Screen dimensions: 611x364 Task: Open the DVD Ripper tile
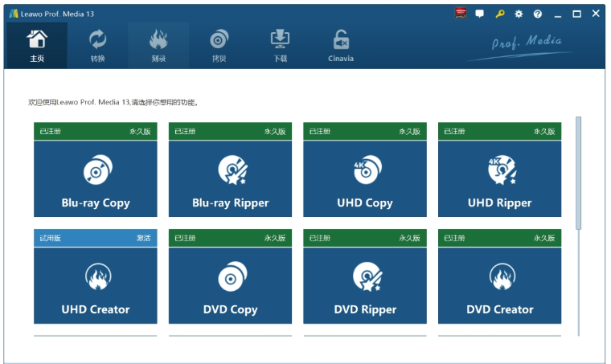click(x=364, y=284)
